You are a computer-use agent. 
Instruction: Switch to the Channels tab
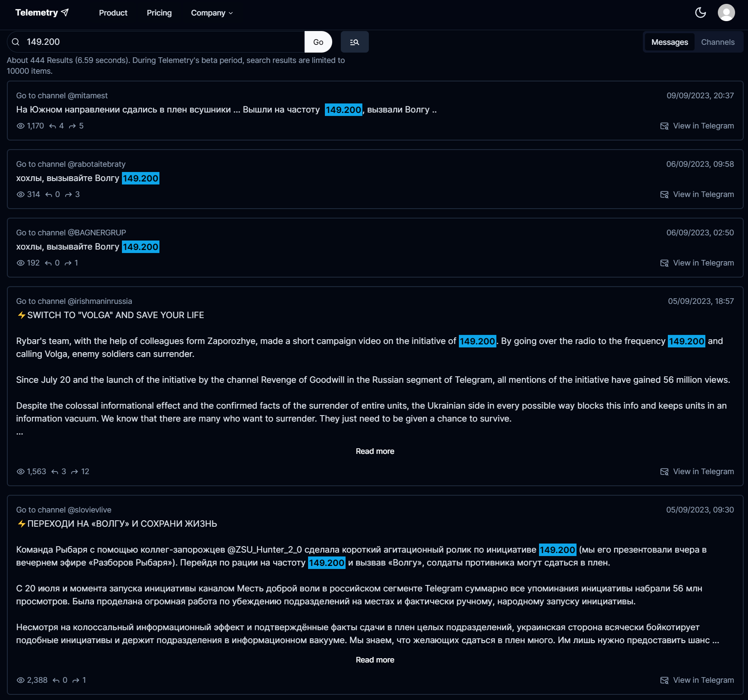click(717, 42)
